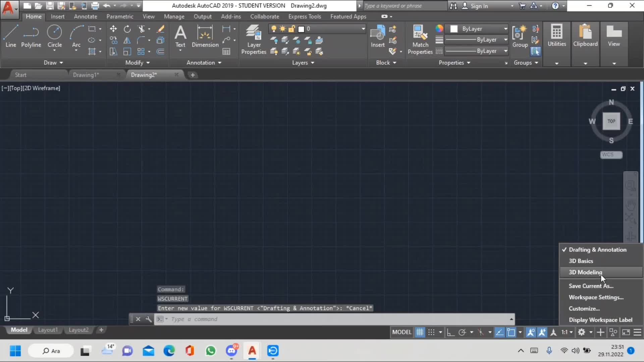Screen dimensions: 644x362
Task: Toggle object snap tracking in status bar
Action: coord(499,332)
